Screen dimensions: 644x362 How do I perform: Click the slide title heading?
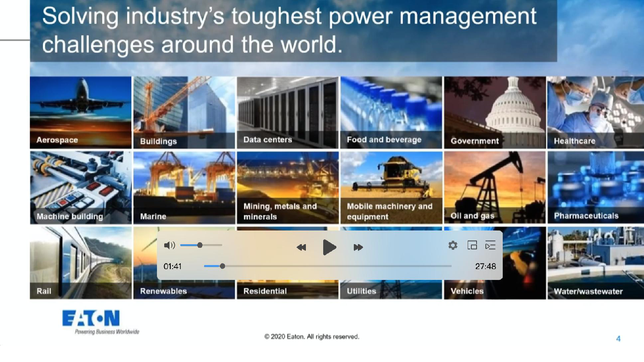(x=289, y=30)
